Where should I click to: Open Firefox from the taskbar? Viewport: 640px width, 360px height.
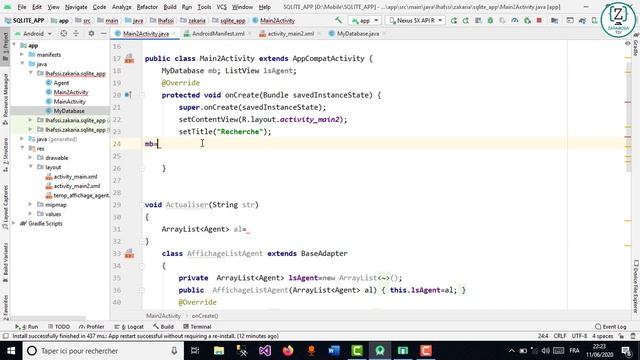288,351
